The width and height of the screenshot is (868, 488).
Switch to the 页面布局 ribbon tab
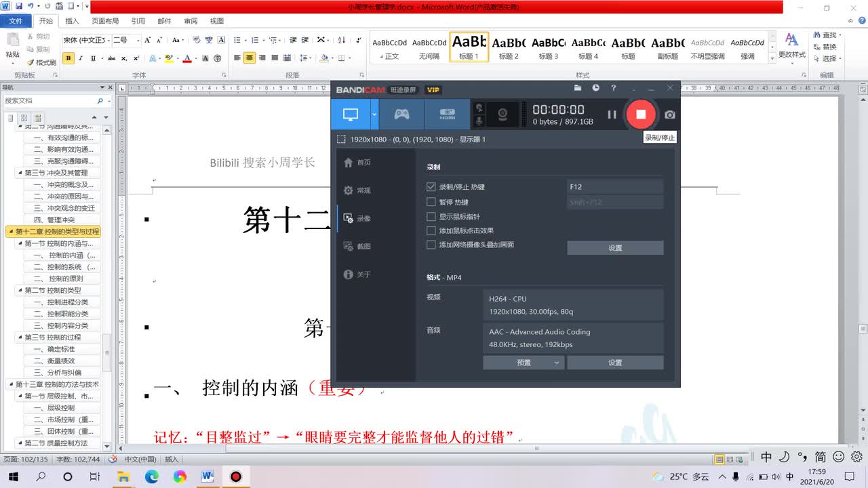point(105,21)
